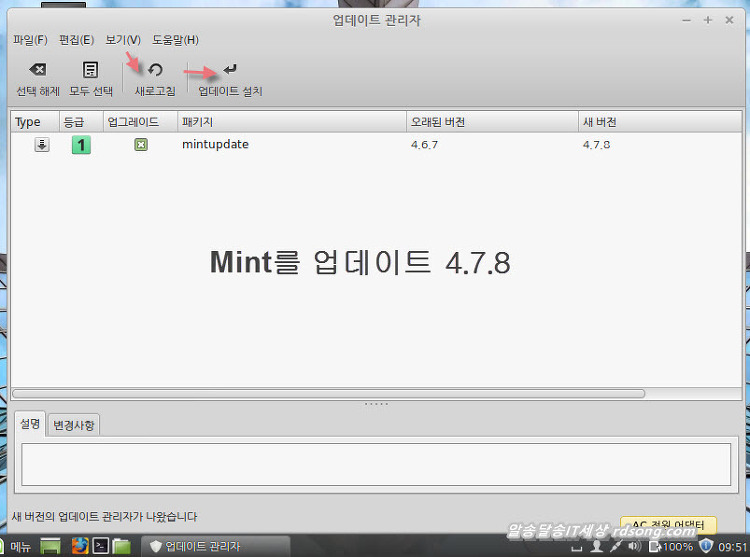Switch to the 변경사항 tab
Viewport: 750px width, 557px height.
point(74,425)
